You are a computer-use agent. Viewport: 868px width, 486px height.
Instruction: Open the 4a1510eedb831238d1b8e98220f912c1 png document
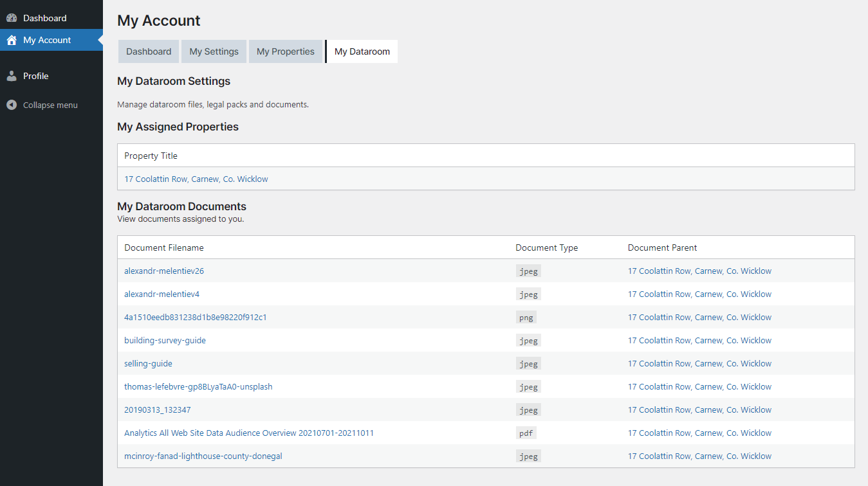tap(195, 318)
